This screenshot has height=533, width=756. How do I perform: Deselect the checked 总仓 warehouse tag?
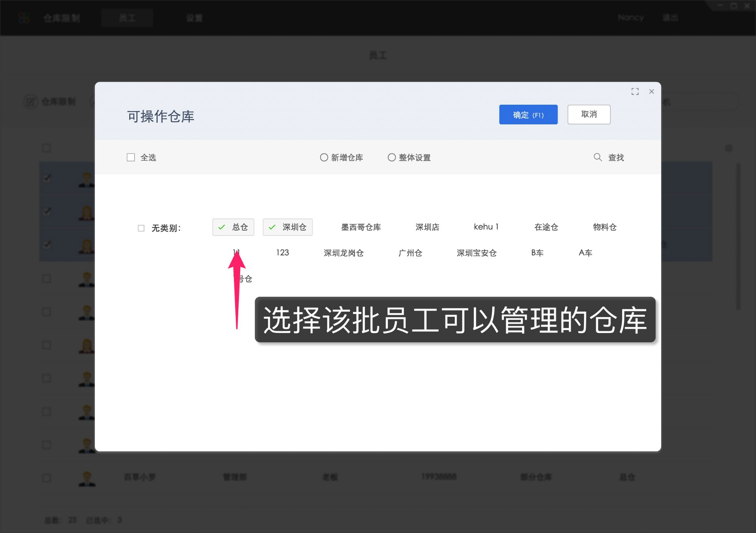pyautogui.click(x=233, y=227)
